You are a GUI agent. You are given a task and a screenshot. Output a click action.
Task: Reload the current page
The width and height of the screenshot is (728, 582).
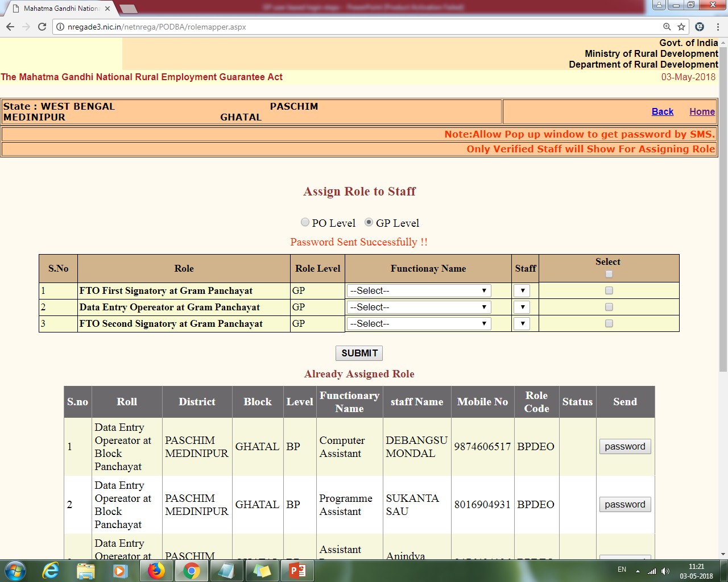tap(42, 27)
